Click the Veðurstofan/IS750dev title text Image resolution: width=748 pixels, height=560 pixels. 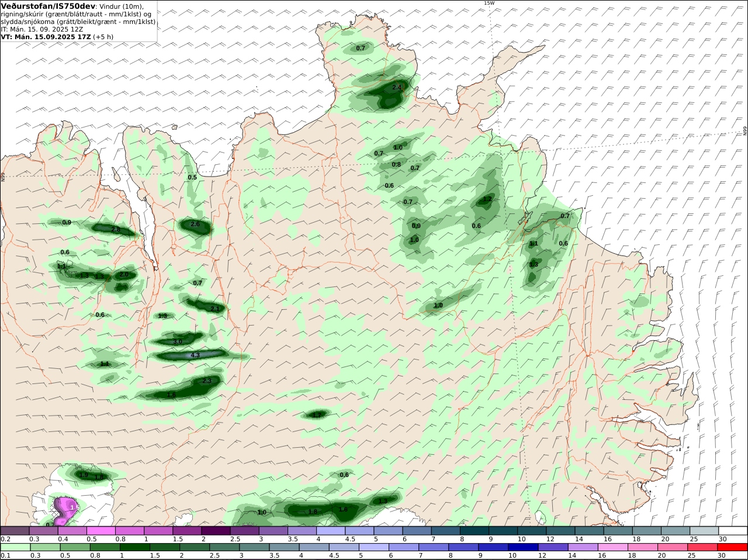(49, 6)
